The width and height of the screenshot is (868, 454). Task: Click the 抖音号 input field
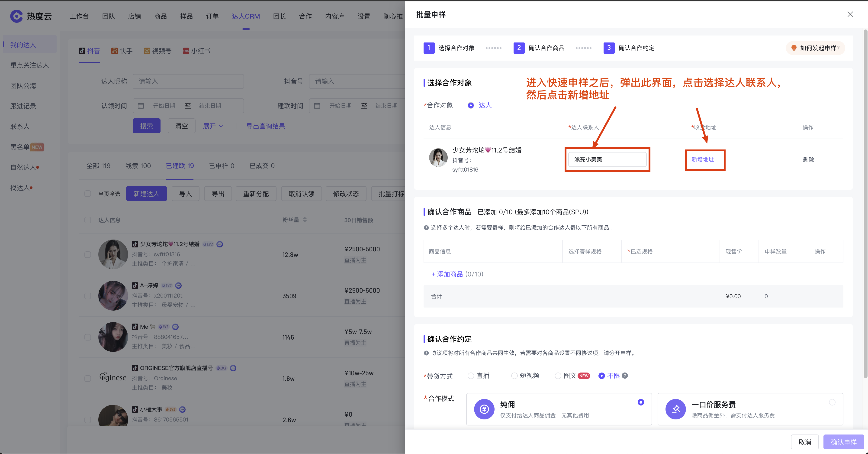point(357,81)
